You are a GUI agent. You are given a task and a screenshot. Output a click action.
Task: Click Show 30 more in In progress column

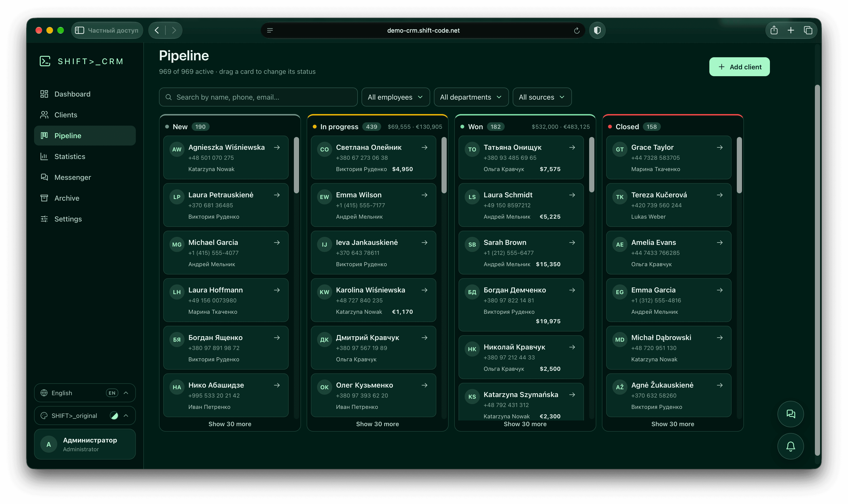click(x=377, y=424)
